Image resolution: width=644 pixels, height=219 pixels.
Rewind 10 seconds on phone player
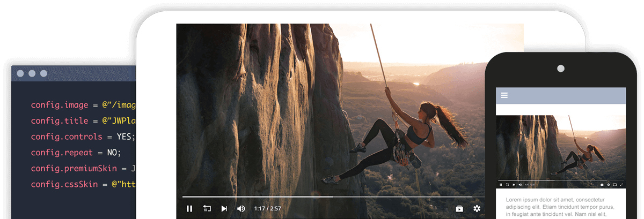click(508, 185)
